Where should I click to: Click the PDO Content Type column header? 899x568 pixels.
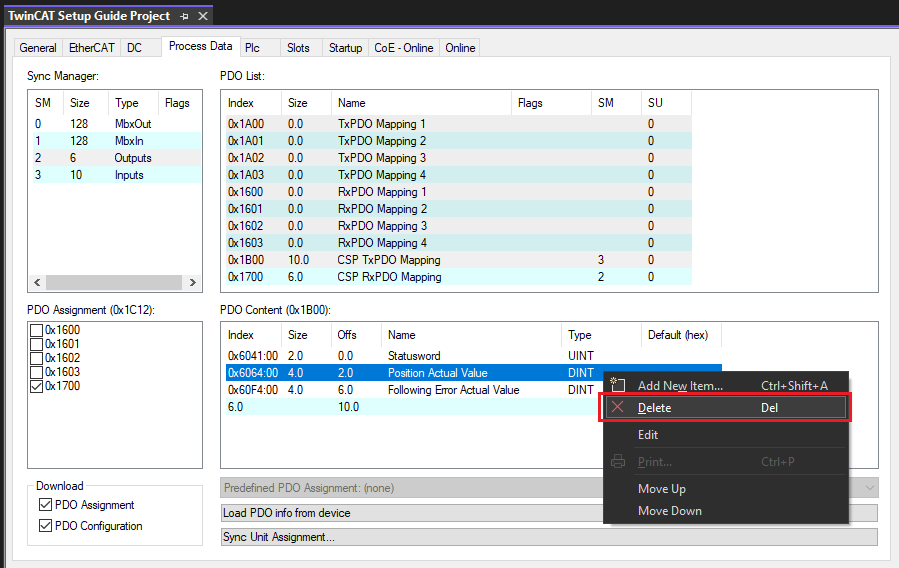(x=601, y=335)
